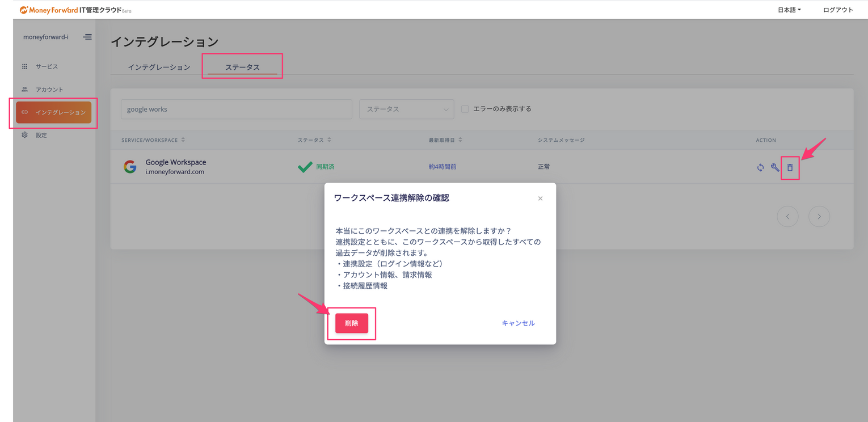Confirm with the red 削除 button

352,323
